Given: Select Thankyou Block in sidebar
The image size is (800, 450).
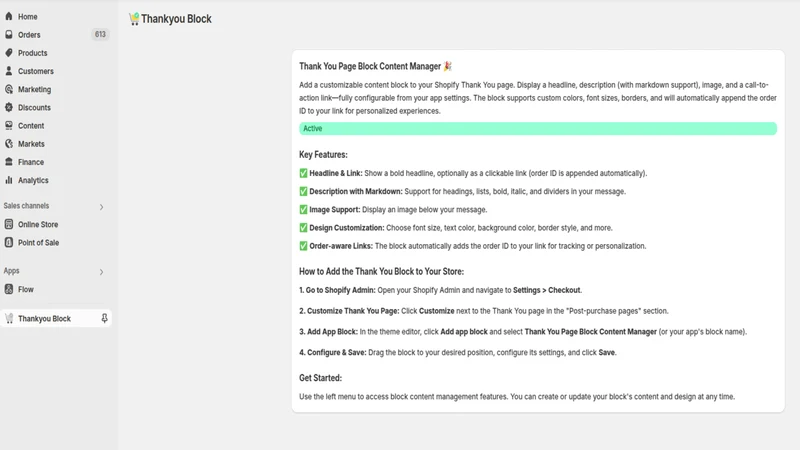Looking at the screenshot, I should [x=56, y=318].
